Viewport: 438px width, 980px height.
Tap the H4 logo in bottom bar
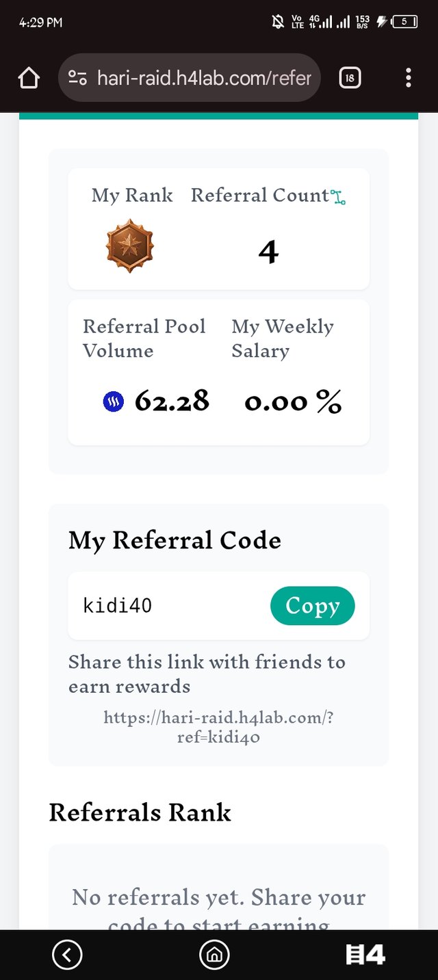(365, 955)
